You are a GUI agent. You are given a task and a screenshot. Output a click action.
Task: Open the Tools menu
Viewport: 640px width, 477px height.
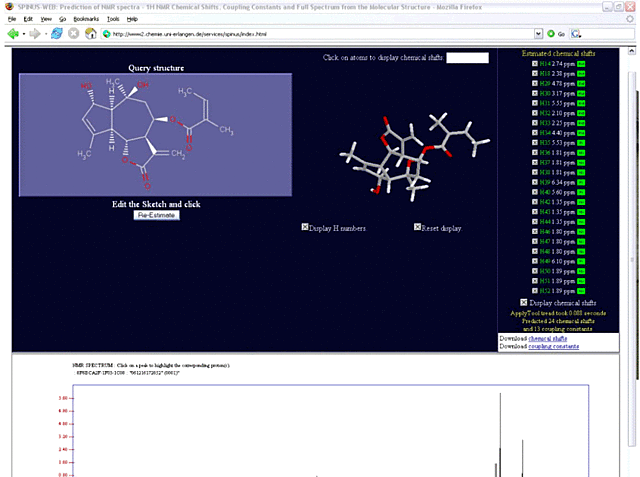(x=113, y=19)
